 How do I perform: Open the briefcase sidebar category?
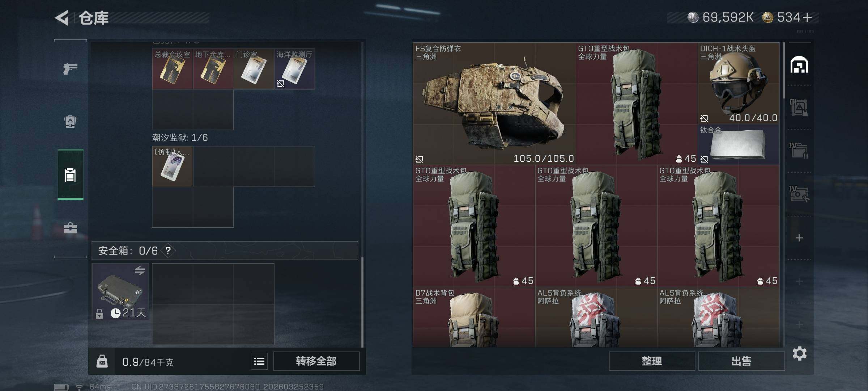[70, 228]
